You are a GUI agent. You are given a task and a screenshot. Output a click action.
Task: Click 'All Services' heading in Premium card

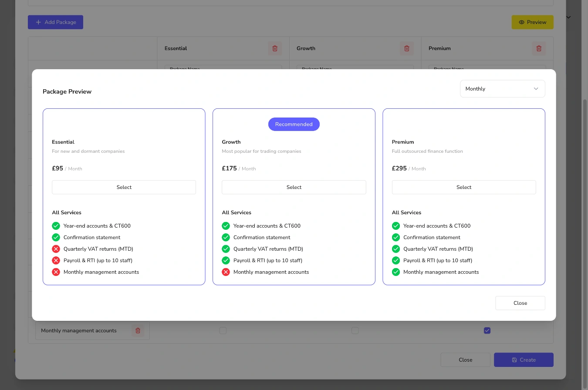pyautogui.click(x=406, y=212)
